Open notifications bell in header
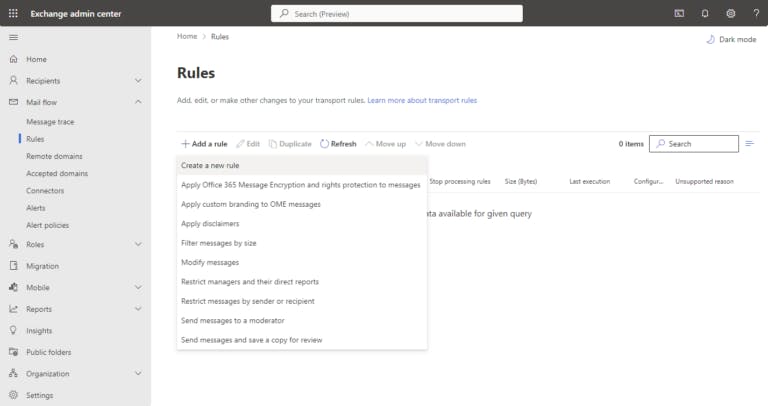 [705, 13]
